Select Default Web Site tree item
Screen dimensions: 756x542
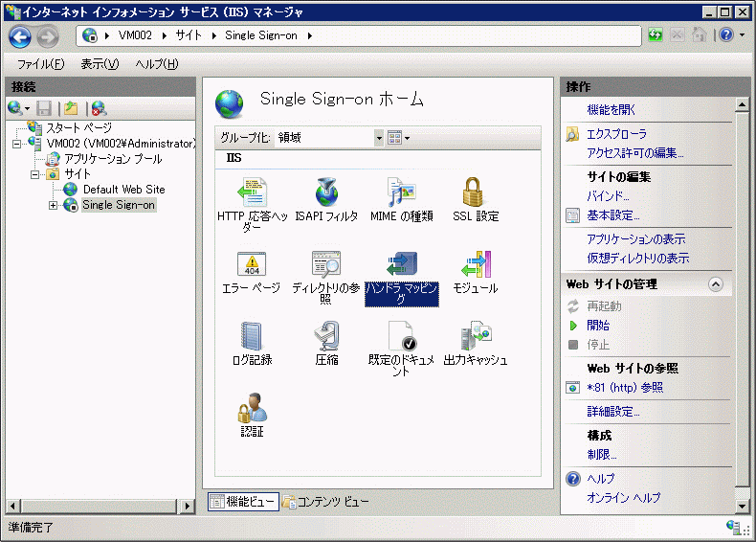click(x=123, y=190)
